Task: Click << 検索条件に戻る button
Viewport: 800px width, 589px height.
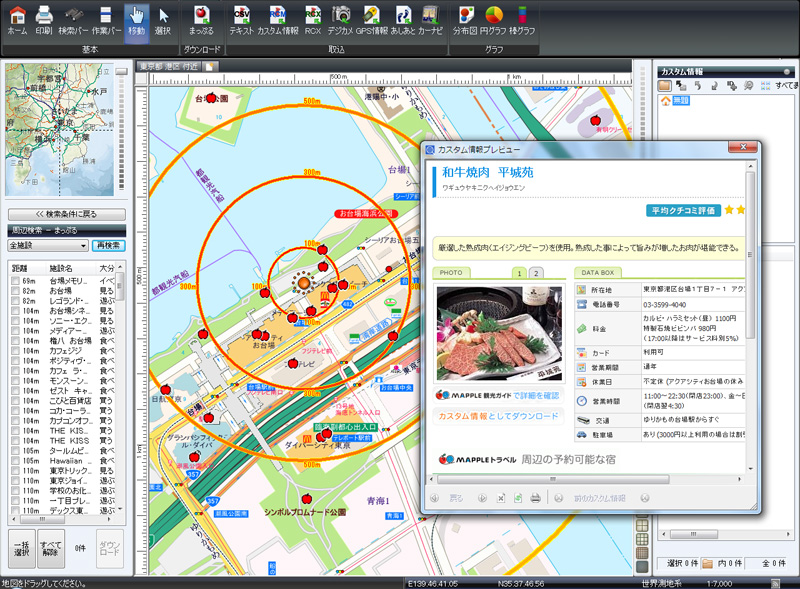Action: [x=67, y=214]
